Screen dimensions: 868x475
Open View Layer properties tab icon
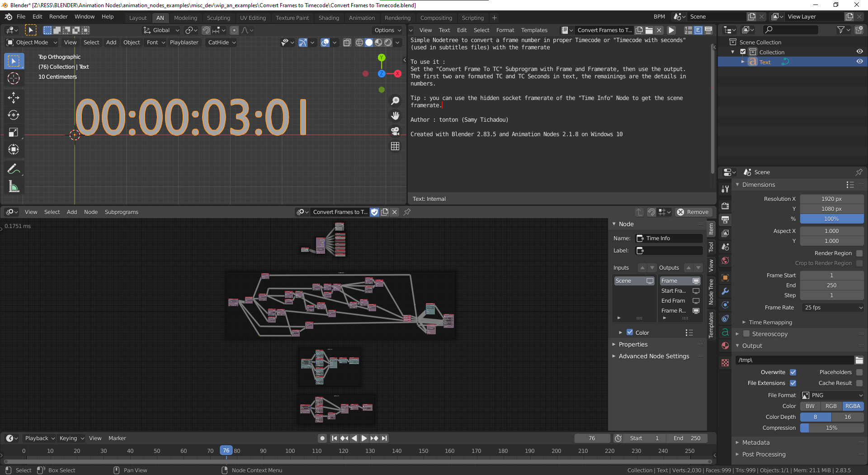tap(725, 233)
